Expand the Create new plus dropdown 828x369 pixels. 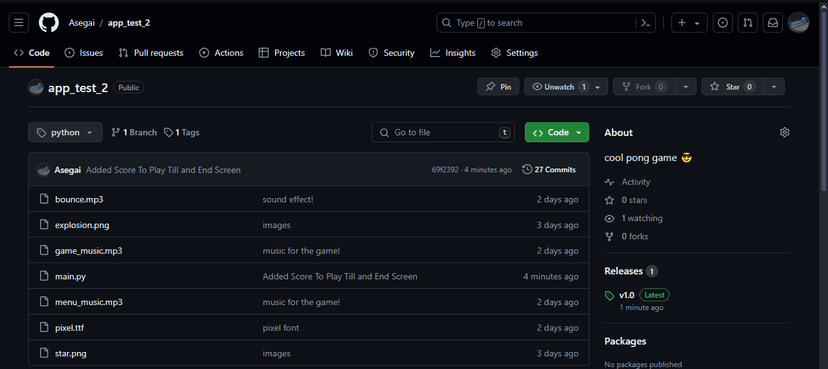(x=689, y=23)
